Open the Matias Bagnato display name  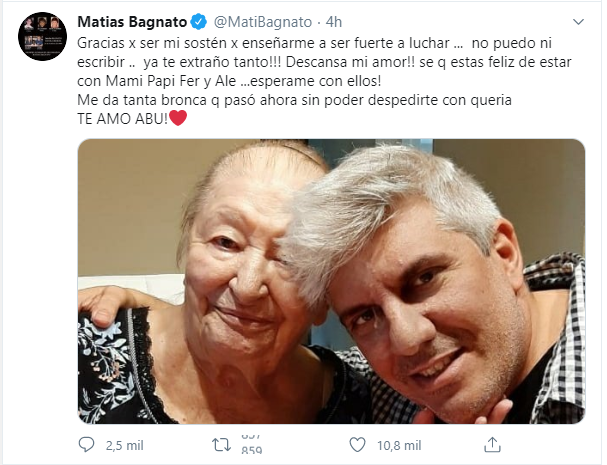pos(133,21)
